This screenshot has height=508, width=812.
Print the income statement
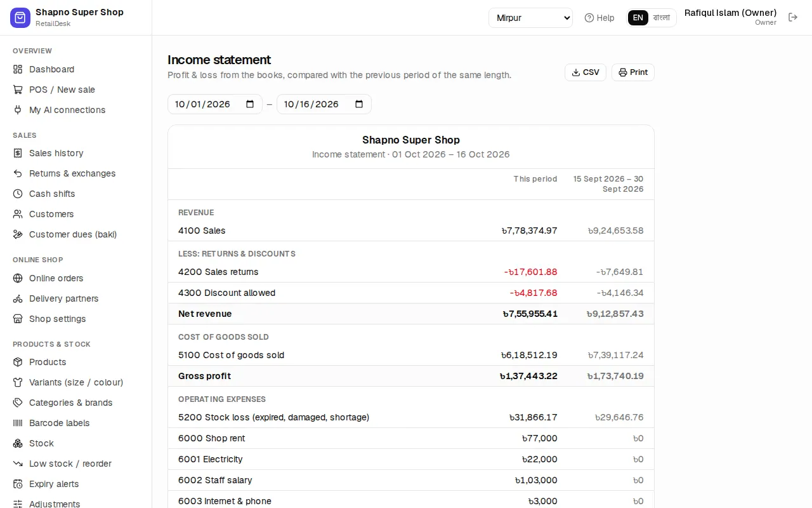(x=633, y=72)
